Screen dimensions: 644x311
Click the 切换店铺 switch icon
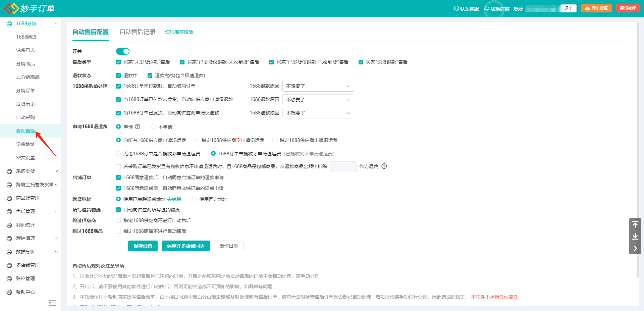487,8
